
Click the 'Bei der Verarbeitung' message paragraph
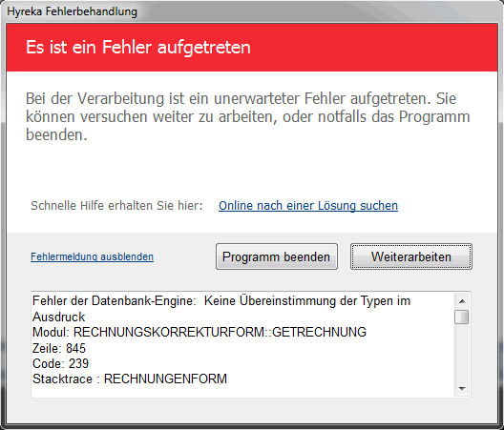pos(247,116)
